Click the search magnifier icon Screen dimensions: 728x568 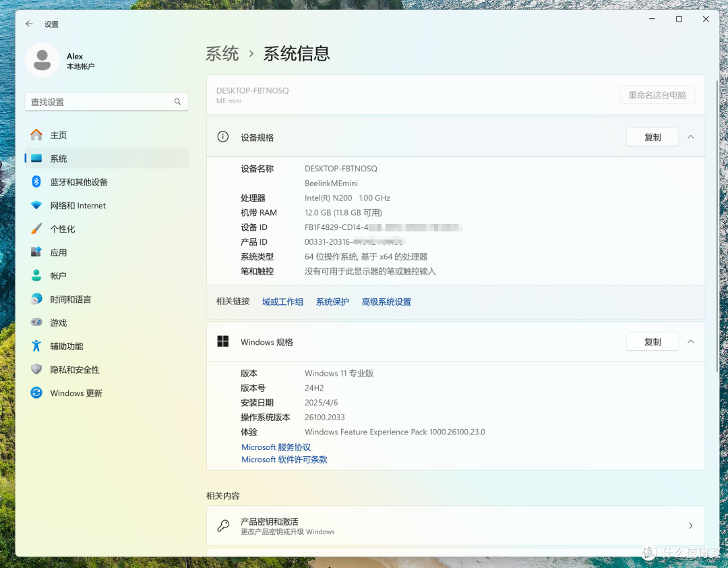tap(177, 102)
